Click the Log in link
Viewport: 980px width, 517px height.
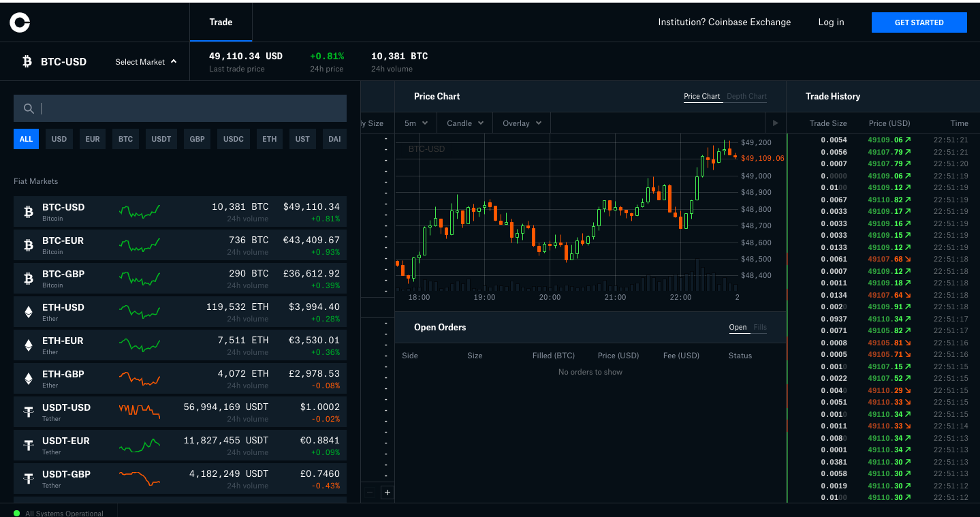[831, 22]
